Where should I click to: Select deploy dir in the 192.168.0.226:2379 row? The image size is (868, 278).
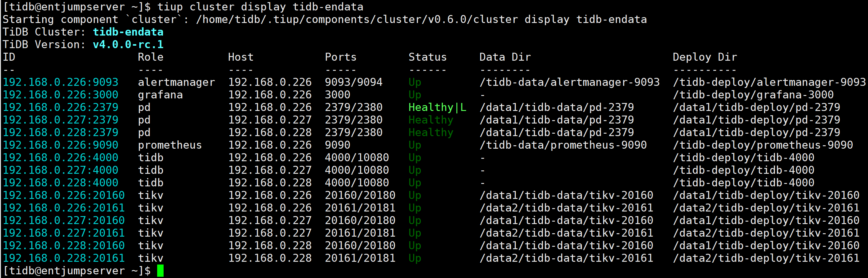[757, 107]
